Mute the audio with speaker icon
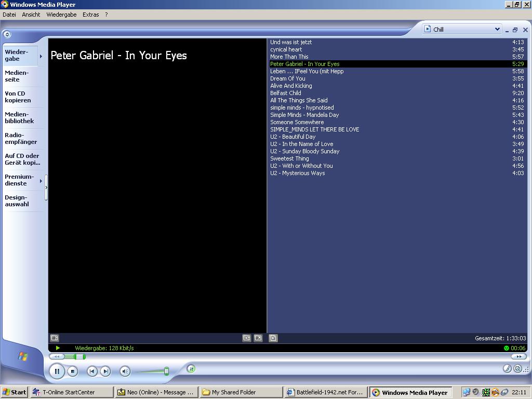 click(125, 371)
